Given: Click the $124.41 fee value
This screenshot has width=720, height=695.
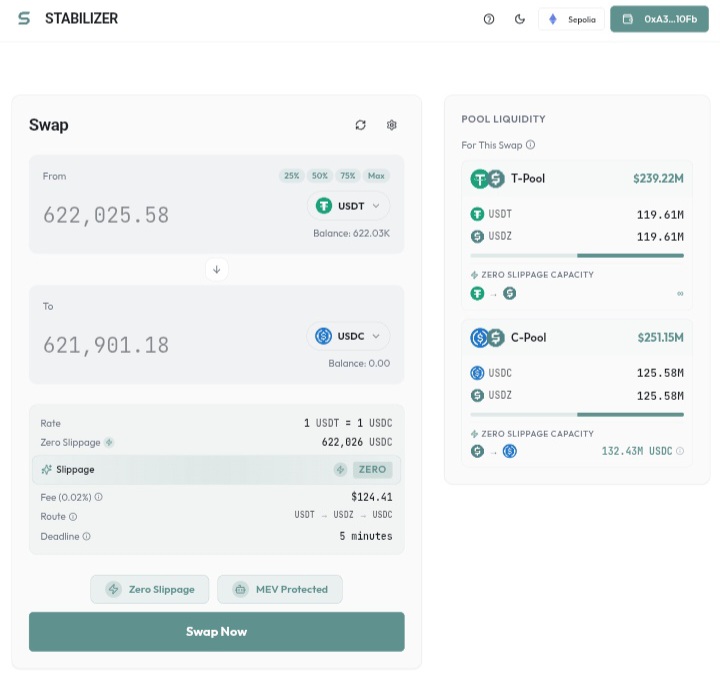Looking at the screenshot, I should tap(371, 497).
